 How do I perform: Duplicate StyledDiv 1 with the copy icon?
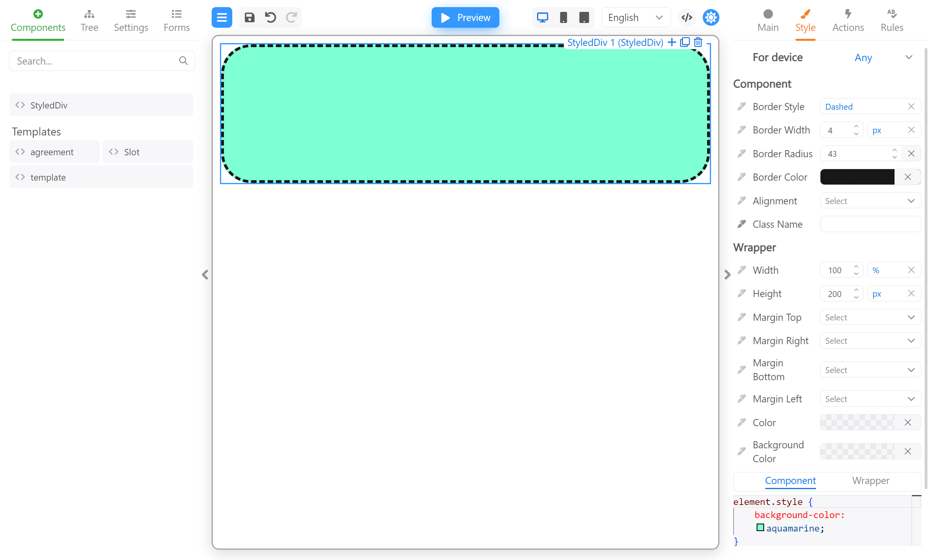tap(684, 42)
